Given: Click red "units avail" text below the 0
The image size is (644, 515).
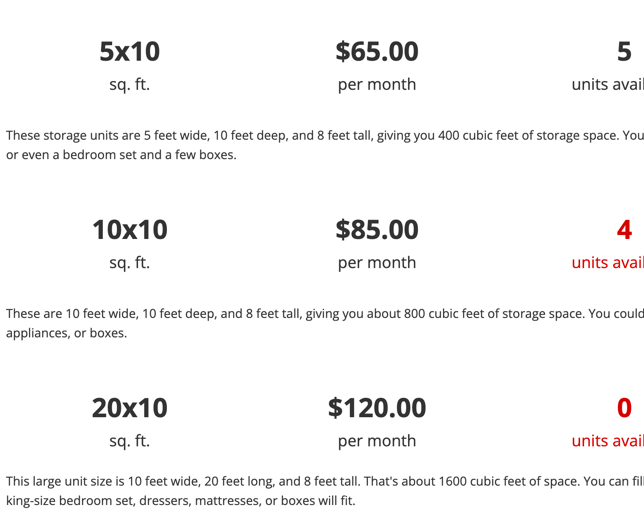Looking at the screenshot, I should 607,440.
